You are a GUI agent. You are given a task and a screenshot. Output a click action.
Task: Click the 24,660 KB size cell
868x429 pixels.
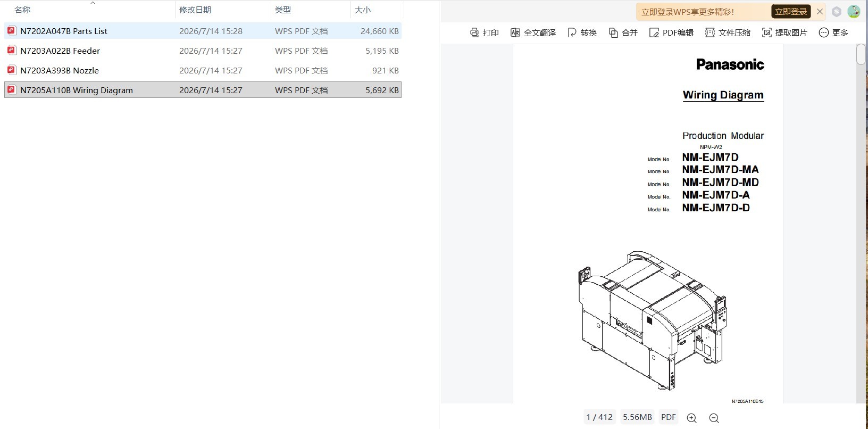pyautogui.click(x=380, y=31)
